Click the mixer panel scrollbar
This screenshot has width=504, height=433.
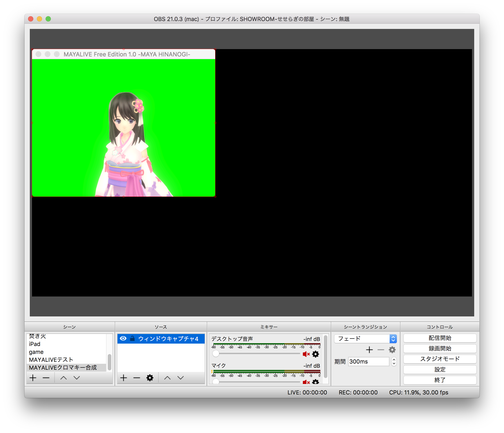pos(325,356)
